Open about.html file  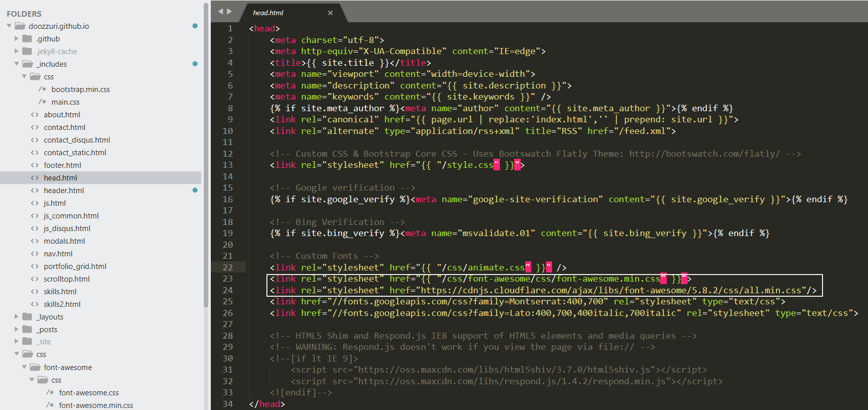point(62,115)
